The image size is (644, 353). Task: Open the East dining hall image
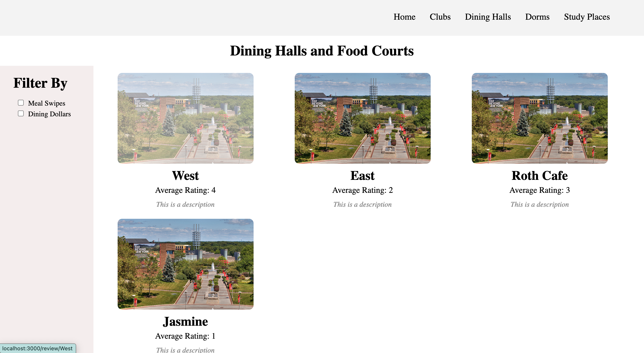click(362, 118)
